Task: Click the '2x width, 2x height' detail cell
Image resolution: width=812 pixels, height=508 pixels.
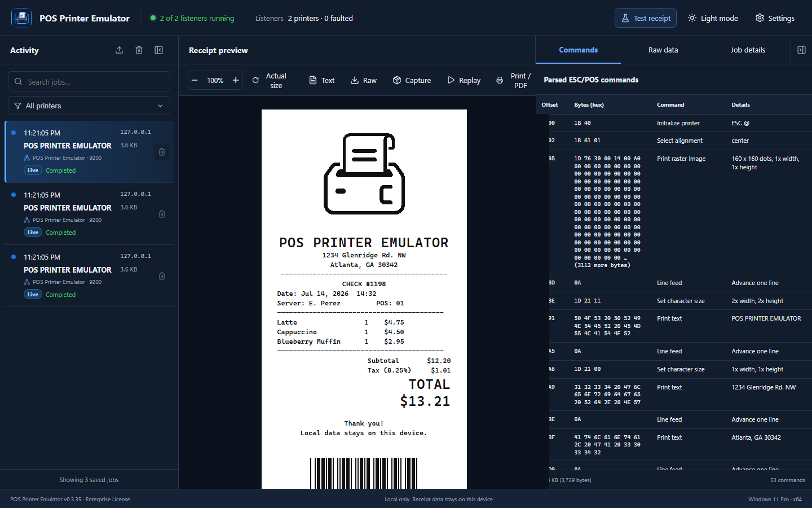Action: coord(757,301)
